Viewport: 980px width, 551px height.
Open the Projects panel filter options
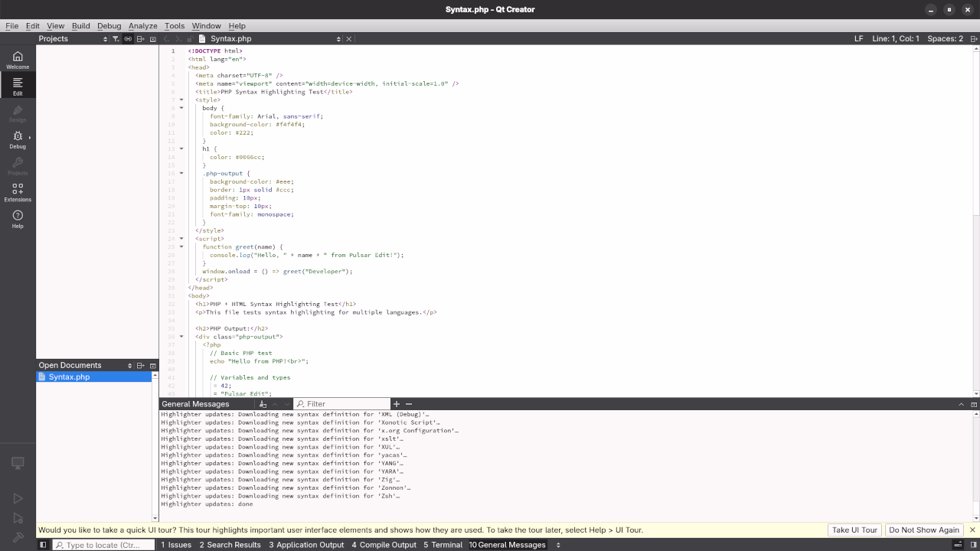click(116, 38)
